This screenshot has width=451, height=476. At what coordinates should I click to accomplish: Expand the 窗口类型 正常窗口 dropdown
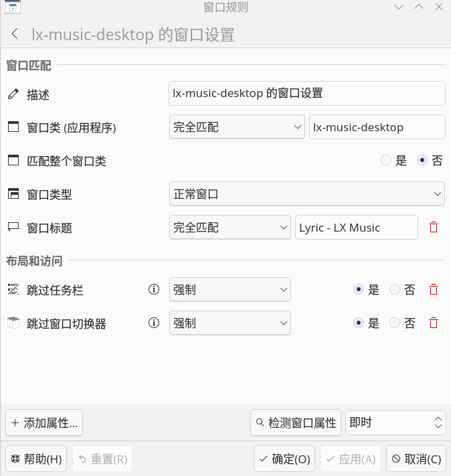(307, 193)
